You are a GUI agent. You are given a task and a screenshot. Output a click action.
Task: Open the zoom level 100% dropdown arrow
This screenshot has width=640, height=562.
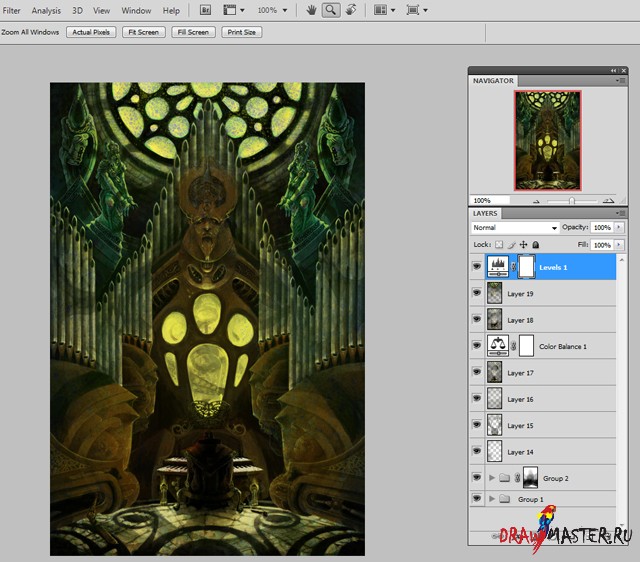pos(285,11)
